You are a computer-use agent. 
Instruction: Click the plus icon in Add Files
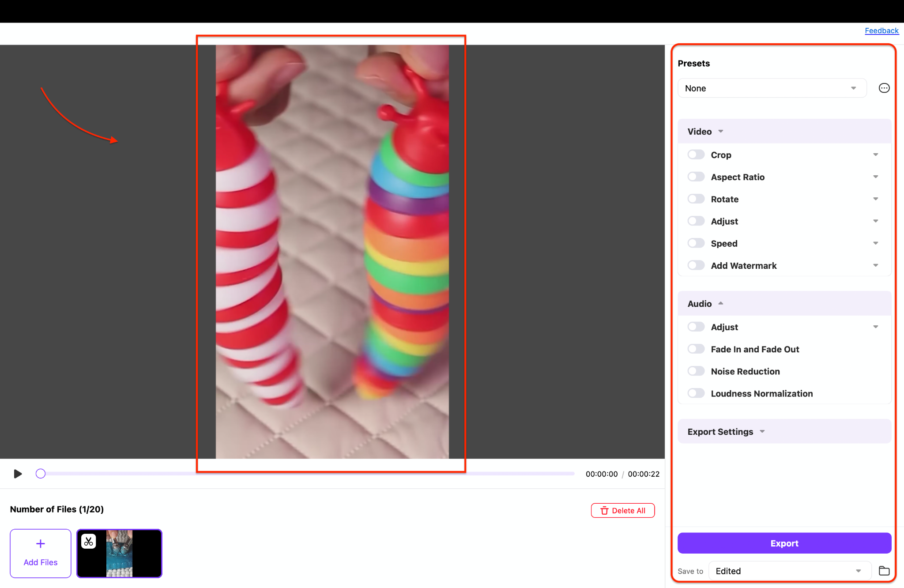[40, 543]
